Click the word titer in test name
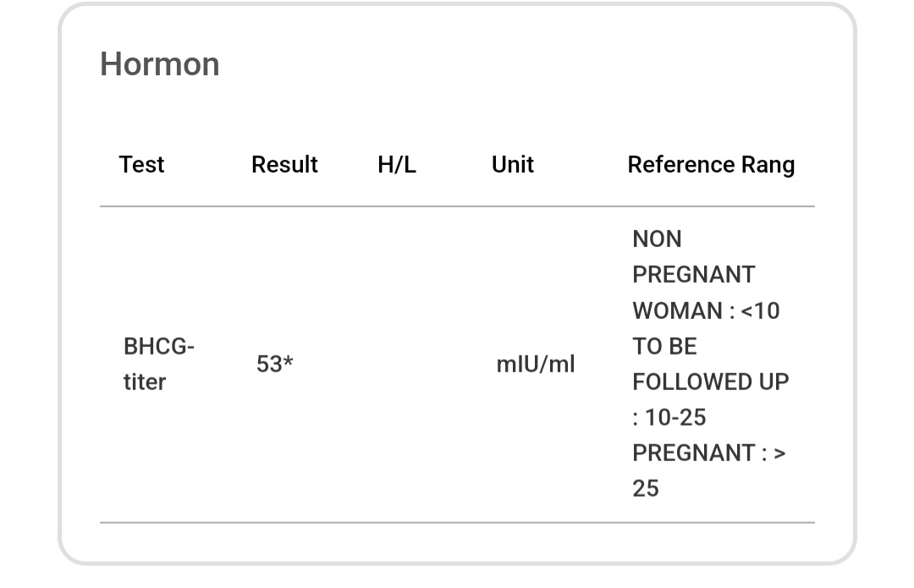914x588 pixels. (145, 382)
